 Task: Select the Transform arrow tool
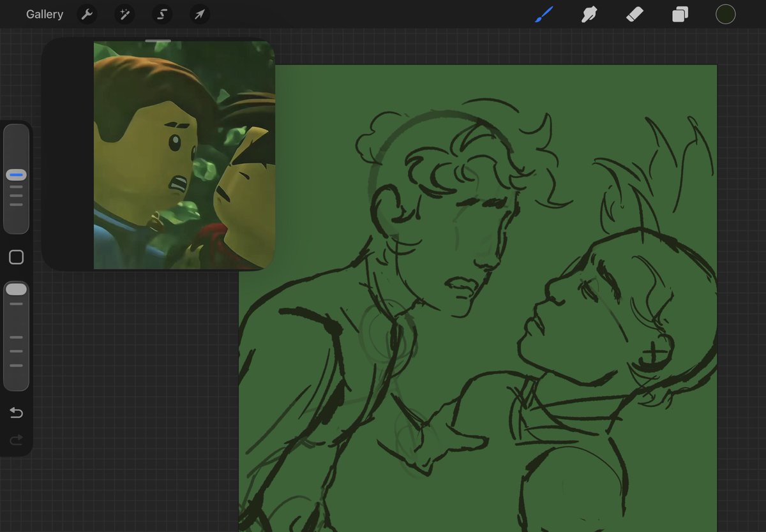pos(200,14)
